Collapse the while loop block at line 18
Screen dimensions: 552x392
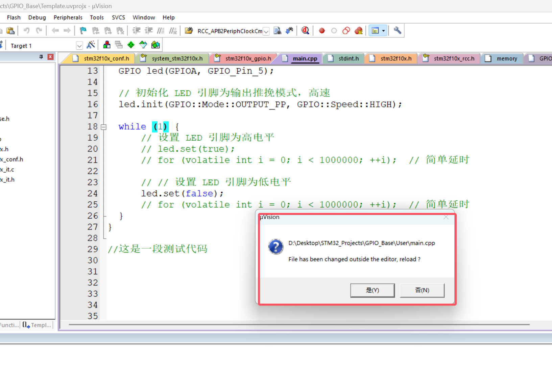point(104,127)
